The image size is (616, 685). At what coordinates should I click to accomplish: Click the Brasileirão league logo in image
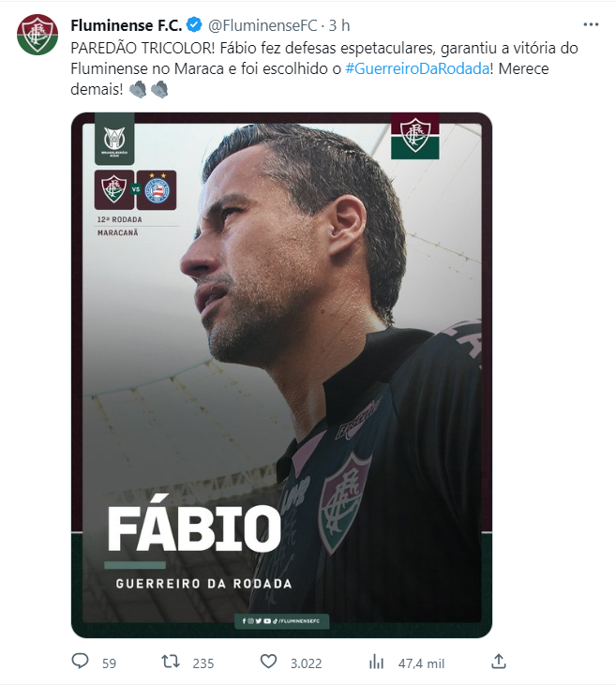tap(114, 139)
